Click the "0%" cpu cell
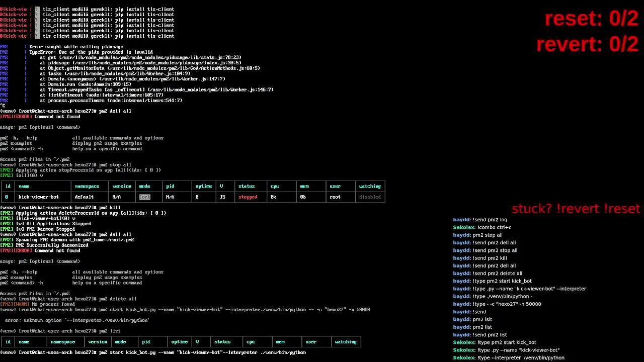This screenshot has width=644, height=362. [274, 197]
